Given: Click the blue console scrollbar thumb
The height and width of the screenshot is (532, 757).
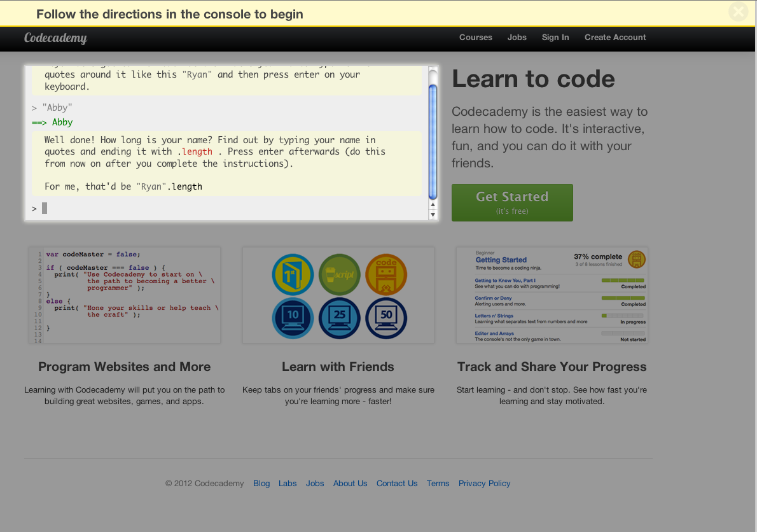Looking at the screenshot, I should tap(433, 140).
